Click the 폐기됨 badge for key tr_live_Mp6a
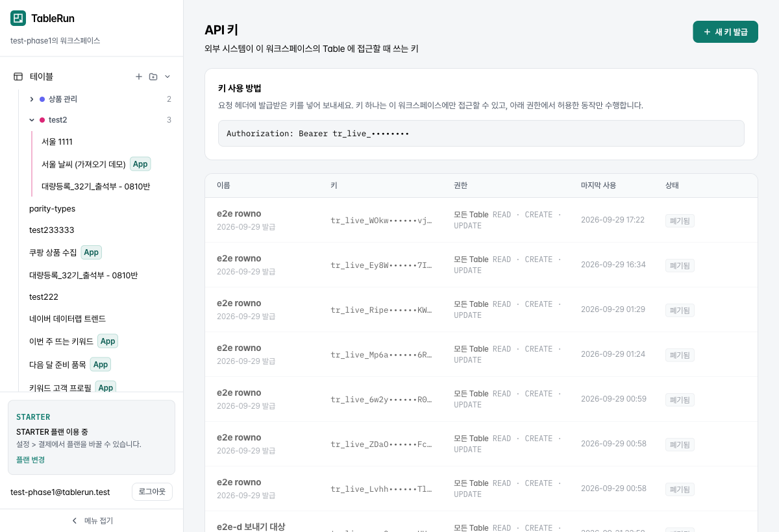 [x=680, y=355]
